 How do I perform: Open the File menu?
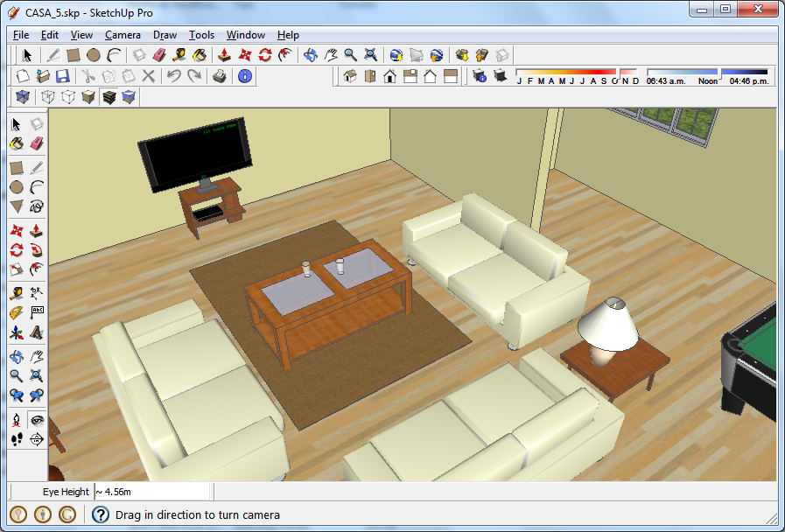point(21,35)
